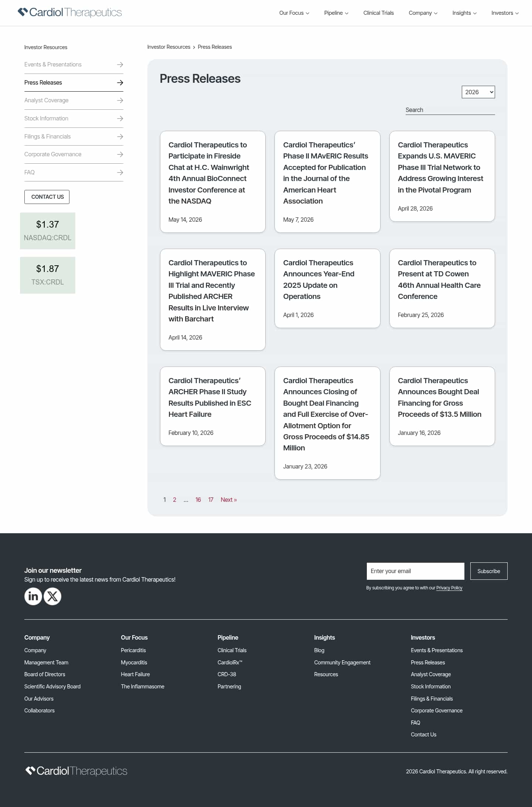The image size is (532, 807).
Task: Go to page 17 of press releases
Action: click(211, 500)
